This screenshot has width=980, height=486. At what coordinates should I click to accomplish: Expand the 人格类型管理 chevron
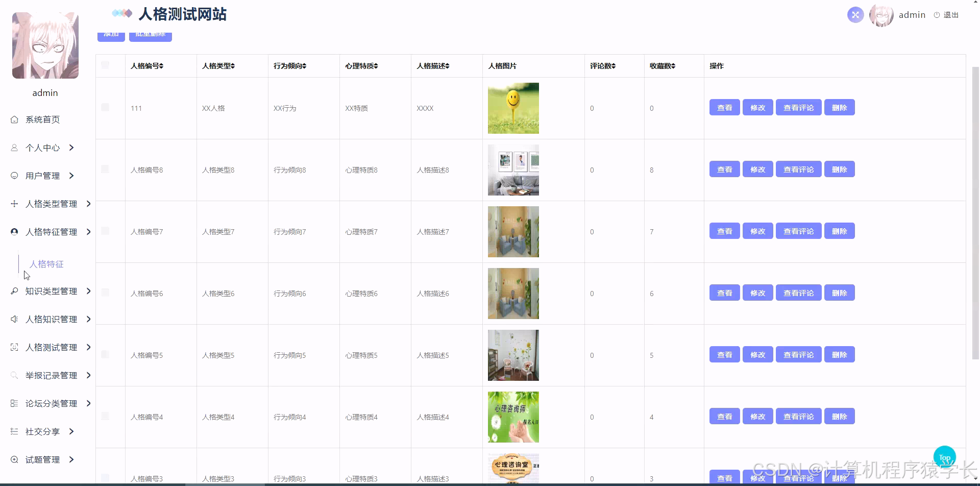click(88, 204)
